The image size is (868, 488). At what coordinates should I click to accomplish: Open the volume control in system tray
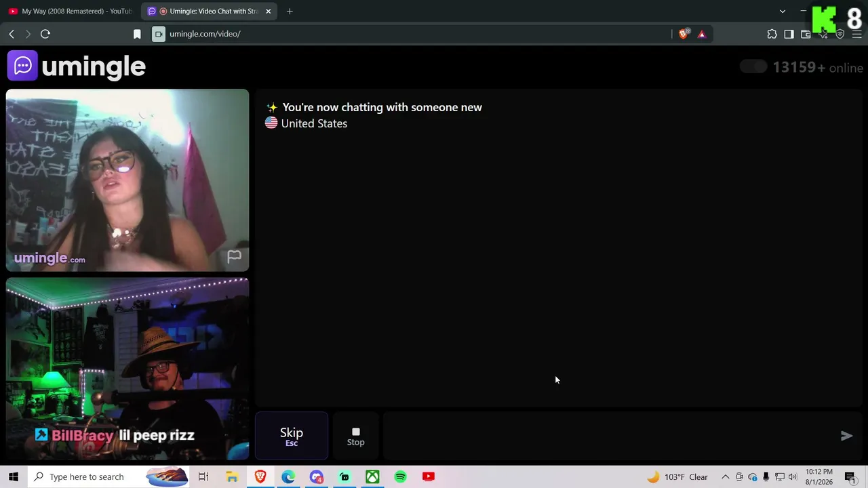click(793, 476)
